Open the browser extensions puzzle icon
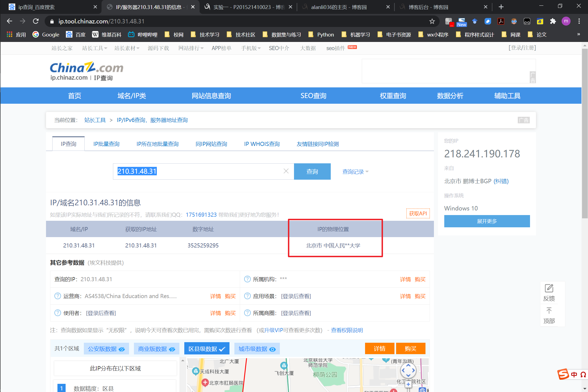 553,21
